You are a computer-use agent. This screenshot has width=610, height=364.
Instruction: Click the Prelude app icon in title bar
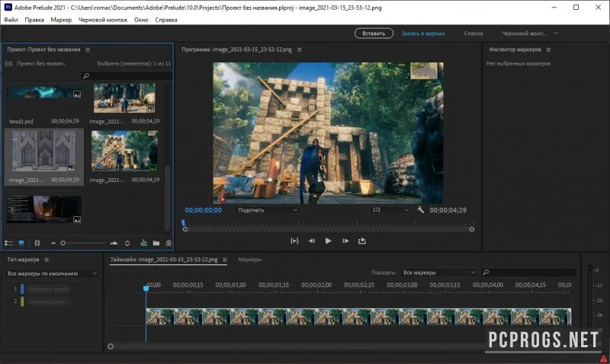[x=8, y=8]
